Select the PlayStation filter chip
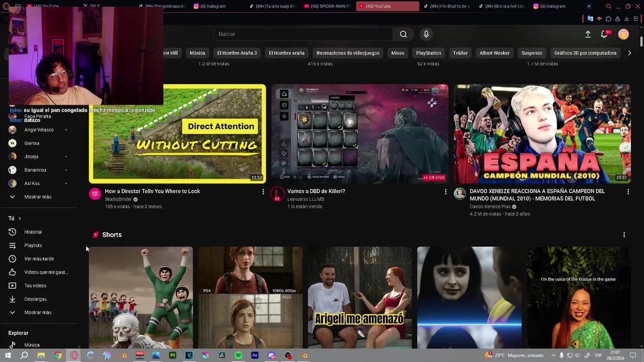 (428, 53)
